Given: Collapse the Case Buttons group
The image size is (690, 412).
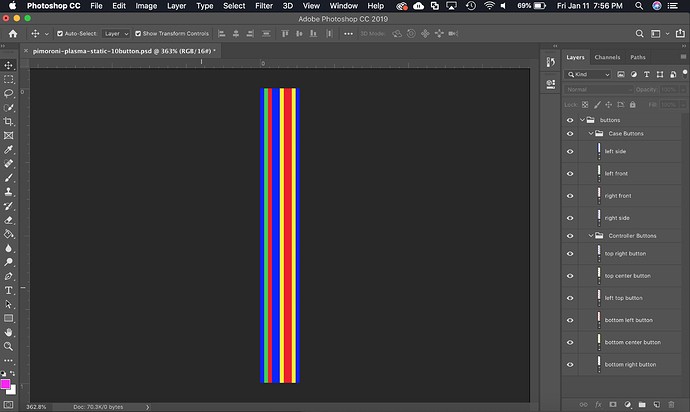Looking at the screenshot, I should click(591, 133).
